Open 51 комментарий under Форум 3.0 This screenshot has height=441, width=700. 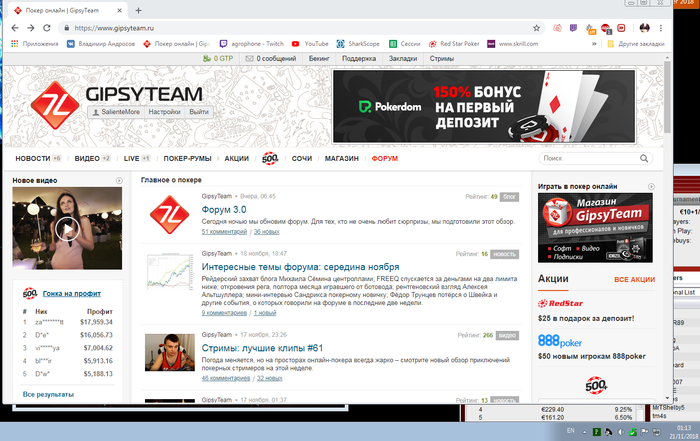(x=224, y=232)
